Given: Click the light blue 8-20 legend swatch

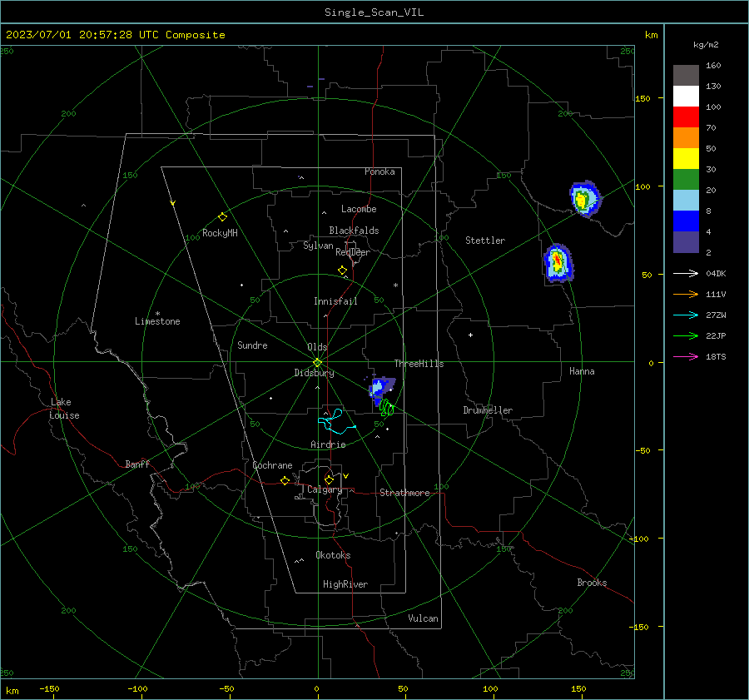Looking at the screenshot, I should (x=686, y=201).
